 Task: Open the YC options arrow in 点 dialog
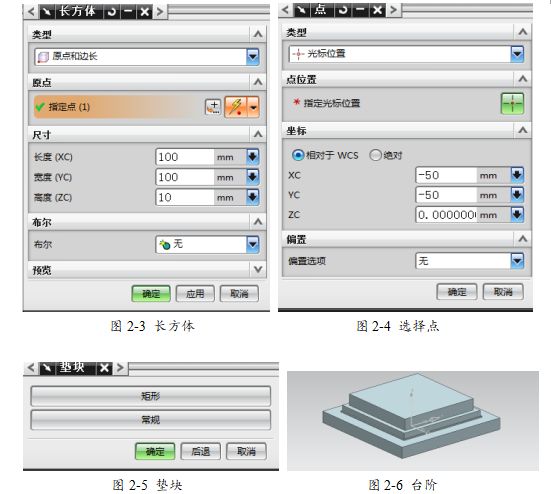(x=517, y=194)
